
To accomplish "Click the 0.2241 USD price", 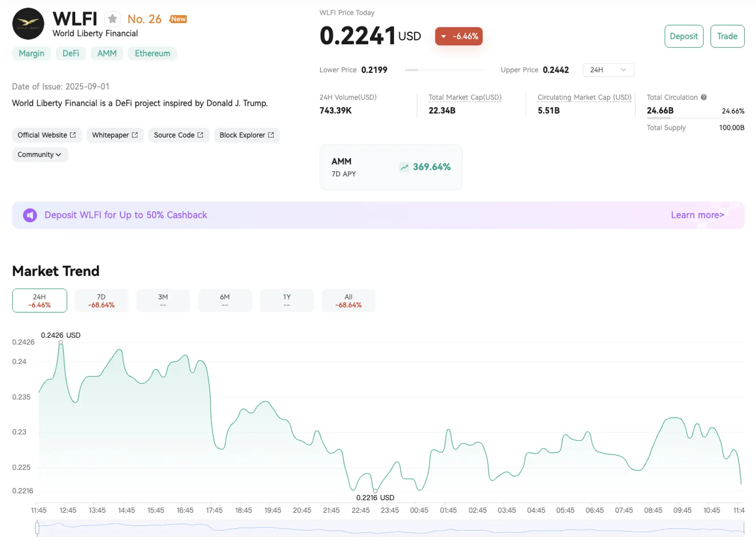I will coord(370,36).
